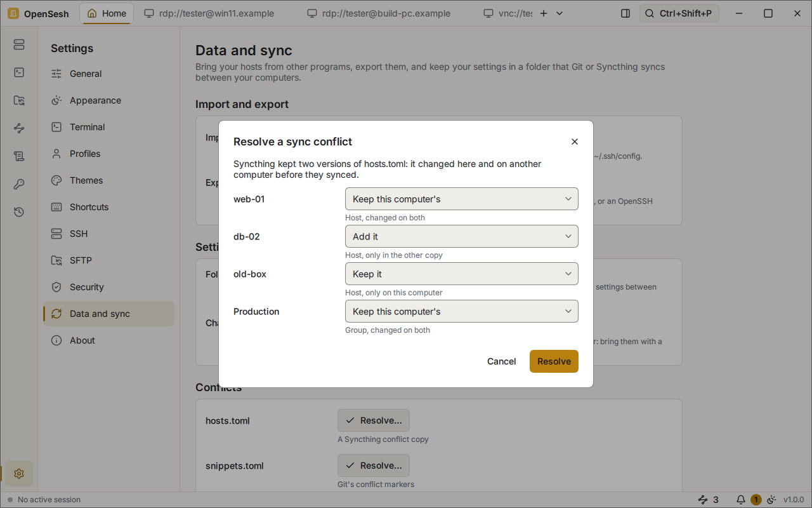This screenshot has width=812, height=508.
Task: Open the terminal sidebar icon
Action: tap(19, 72)
